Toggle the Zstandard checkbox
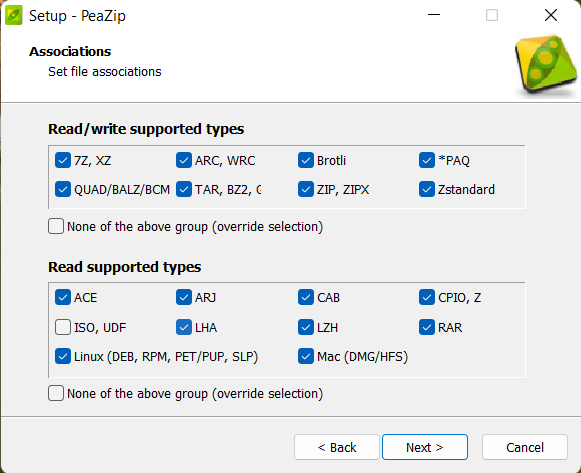 click(427, 189)
